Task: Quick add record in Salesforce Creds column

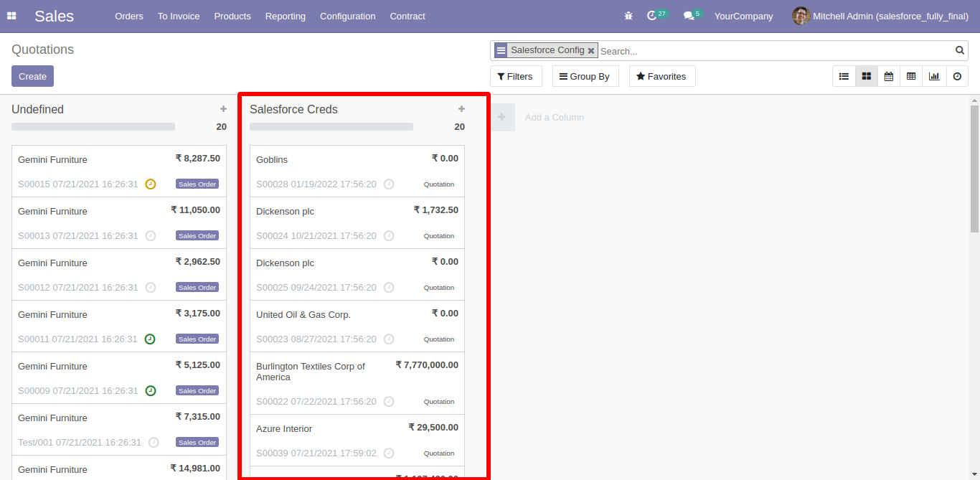Action: coord(461,109)
